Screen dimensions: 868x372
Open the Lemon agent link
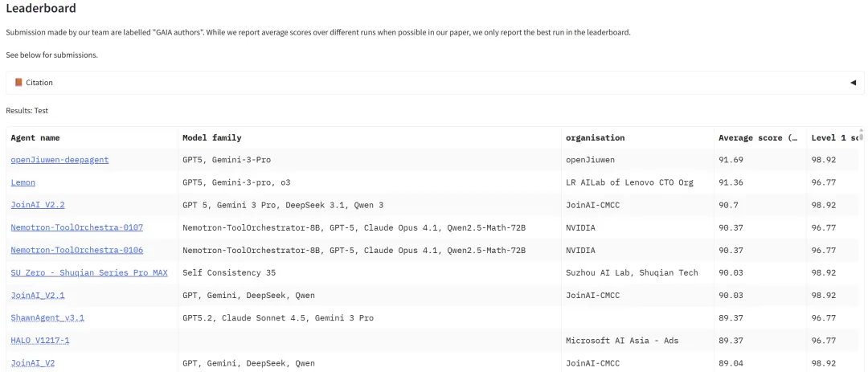coord(23,182)
